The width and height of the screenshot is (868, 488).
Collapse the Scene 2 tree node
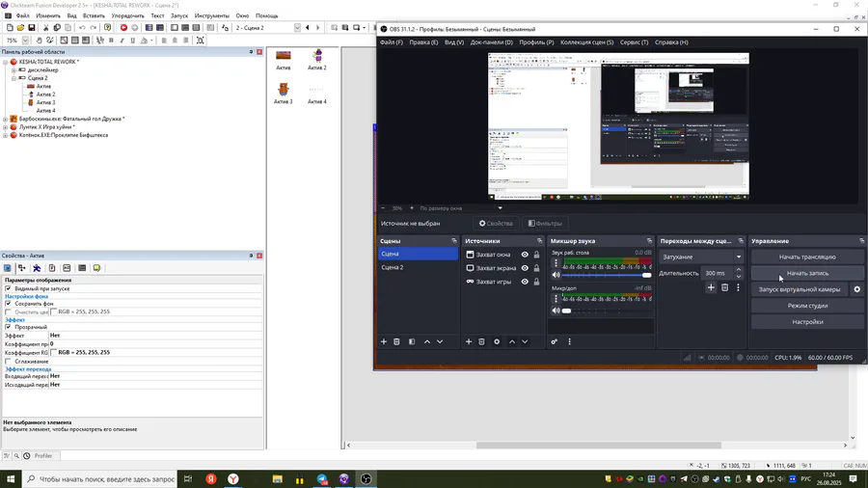(x=14, y=78)
